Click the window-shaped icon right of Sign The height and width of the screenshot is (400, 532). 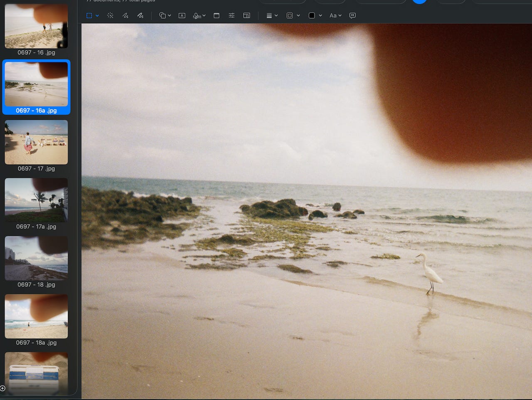coord(217,15)
